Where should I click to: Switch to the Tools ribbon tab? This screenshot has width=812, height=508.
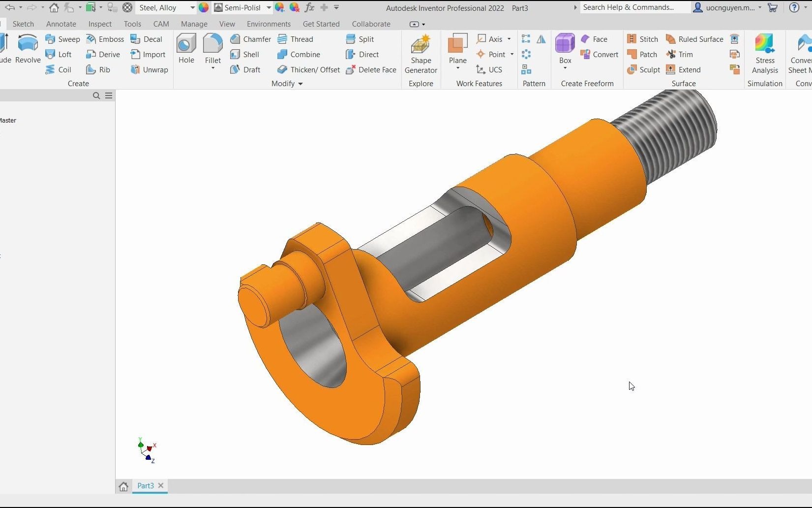[132, 24]
